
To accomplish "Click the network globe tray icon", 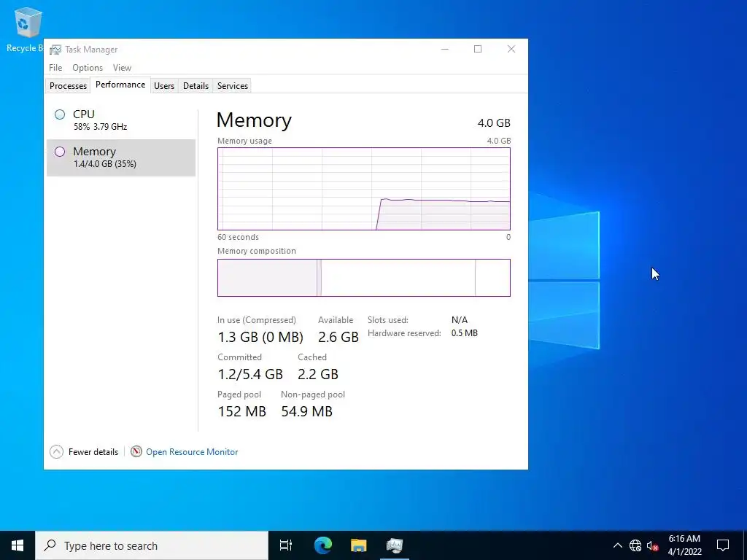I will coord(635,545).
